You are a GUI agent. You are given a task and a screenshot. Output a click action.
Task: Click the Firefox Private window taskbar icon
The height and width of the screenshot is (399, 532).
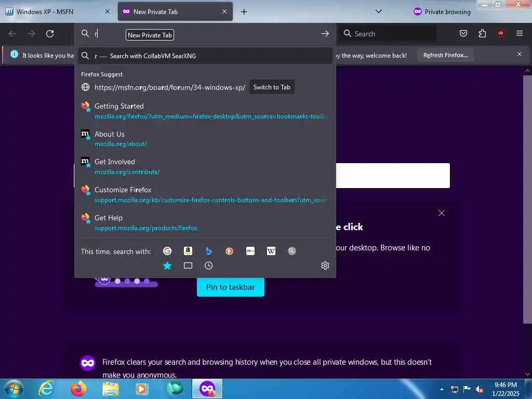coord(207,389)
